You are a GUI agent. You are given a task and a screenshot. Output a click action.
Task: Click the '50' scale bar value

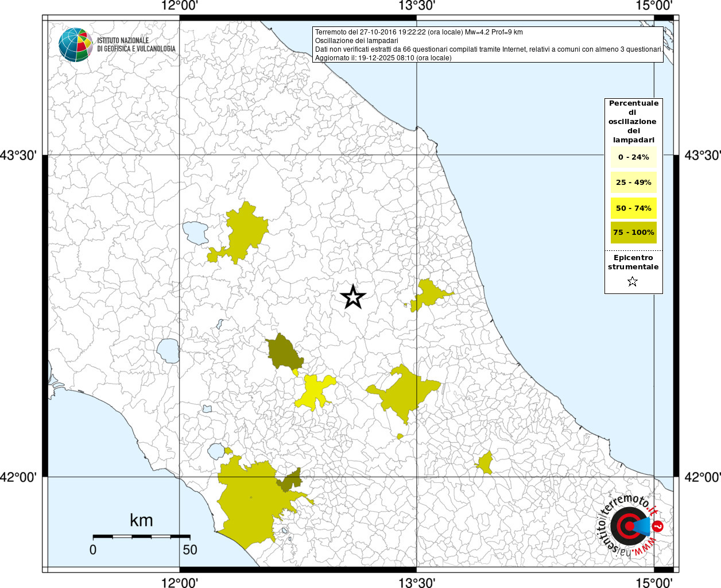[x=190, y=550]
